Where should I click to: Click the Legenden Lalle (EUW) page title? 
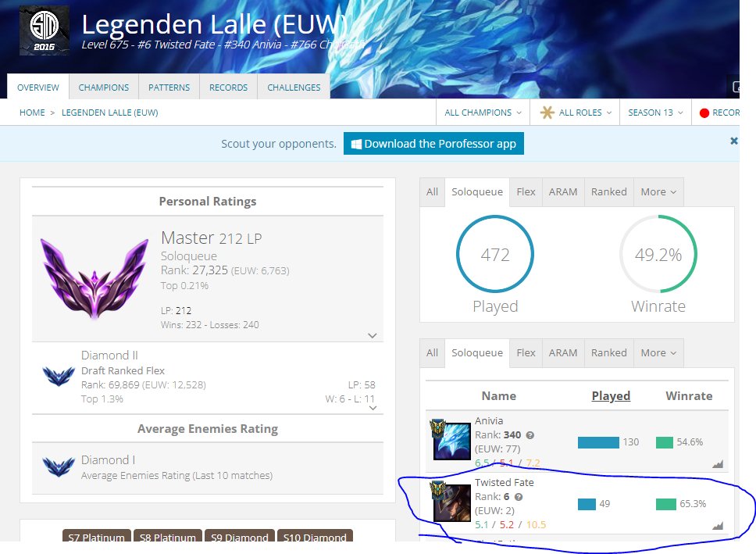pyautogui.click(x=214, y=24)
